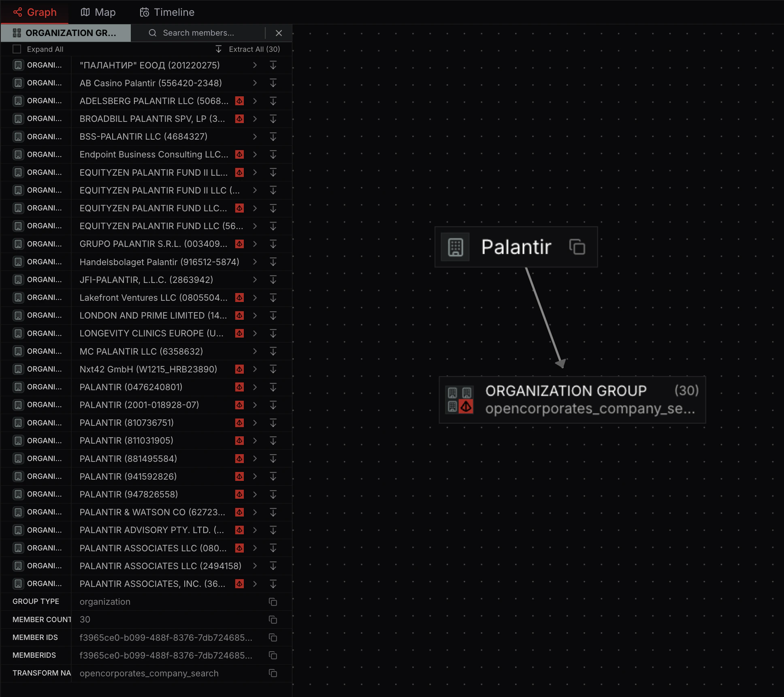Close the organization group panel
Viewport: 784px width, 697px height.
pyautogui.click(x=279, y=33)
